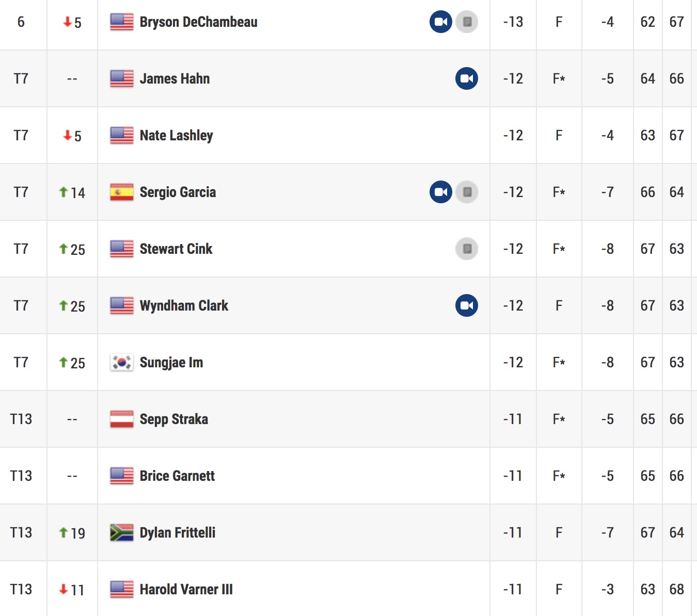The width and height of the screenshot is (697, 616).
Task: Click James Hahn T7 position cell
Action: (x=21, y=78)
